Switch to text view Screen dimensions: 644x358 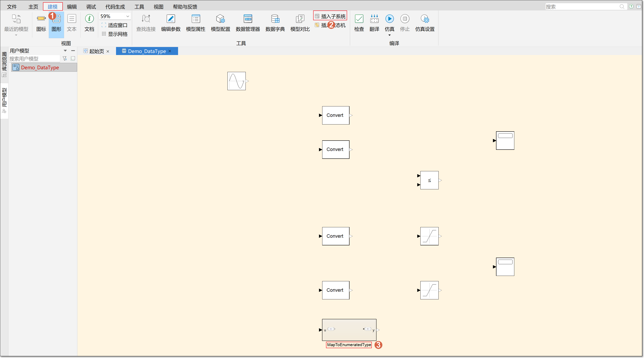(x=71, y=23)
